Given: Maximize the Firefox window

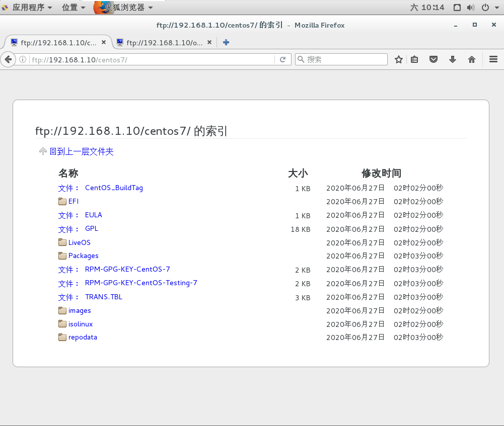Looking at the screenshot, I should (x=475, y=25).
